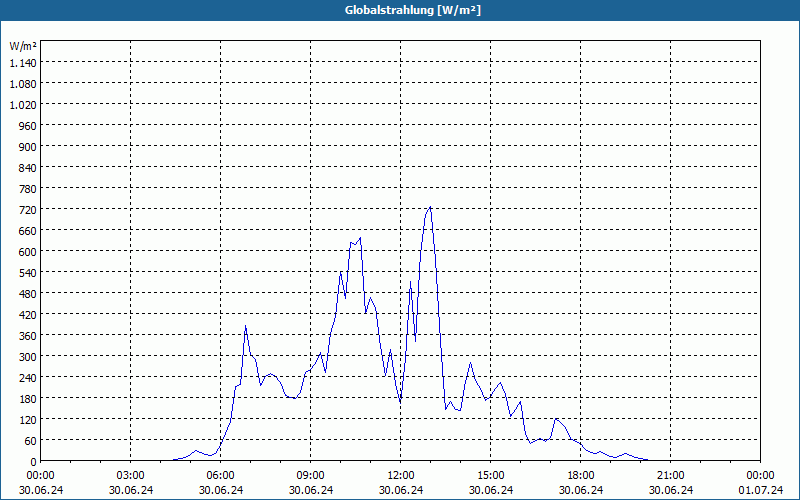This screenshot has height=500, width=800.
Task: Select the 600 y-axis tick label
Action: coord(28,252)
